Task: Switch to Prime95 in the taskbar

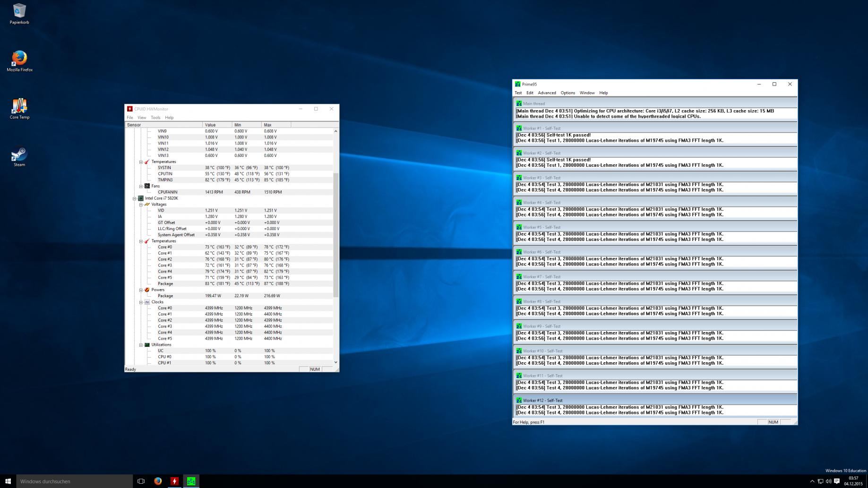Action: 191,481
